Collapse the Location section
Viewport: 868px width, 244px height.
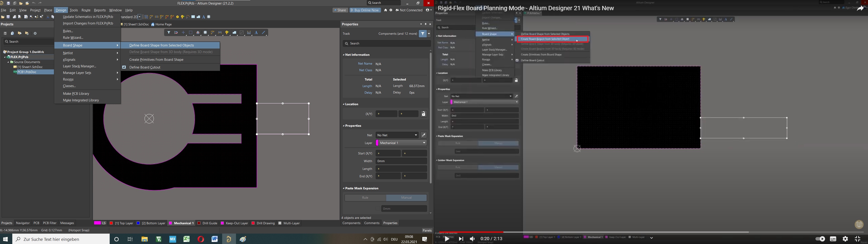click(x=344, y=105)
